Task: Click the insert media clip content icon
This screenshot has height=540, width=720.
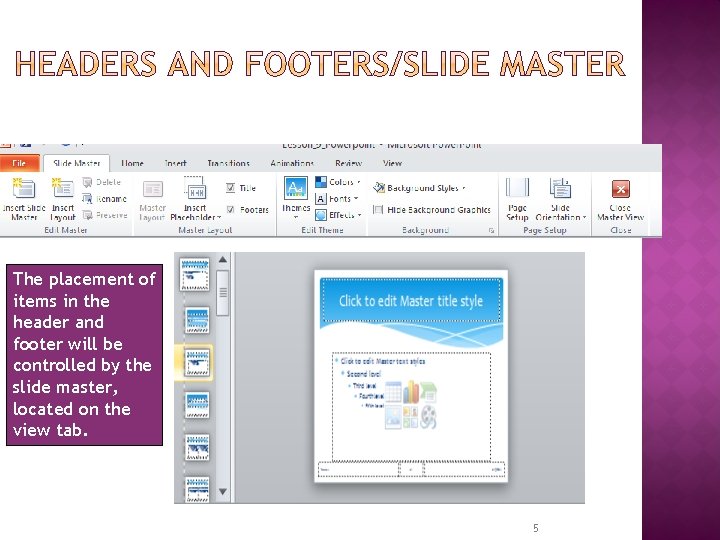Action: 428,417
